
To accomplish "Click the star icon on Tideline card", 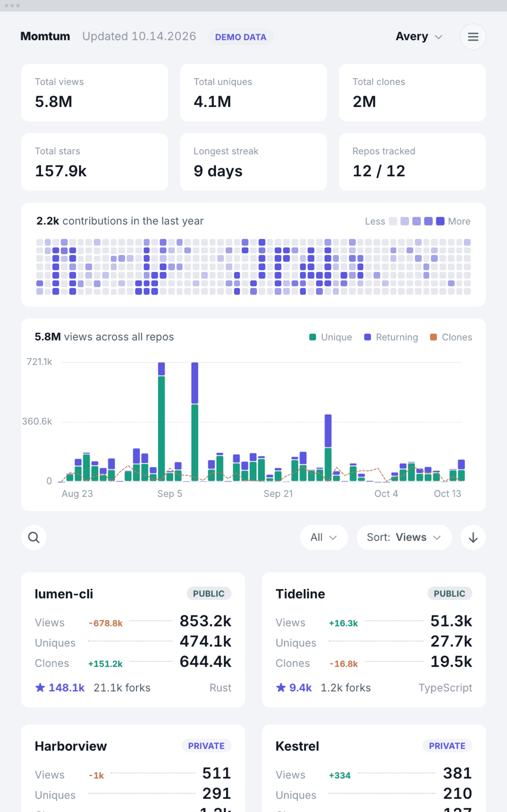I will [281, 688].
